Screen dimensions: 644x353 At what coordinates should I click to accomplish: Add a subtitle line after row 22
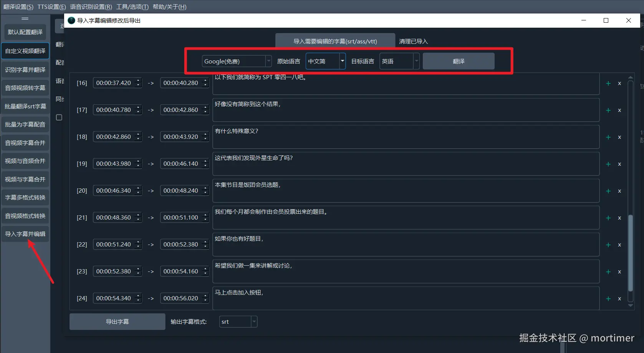(608, 245)
